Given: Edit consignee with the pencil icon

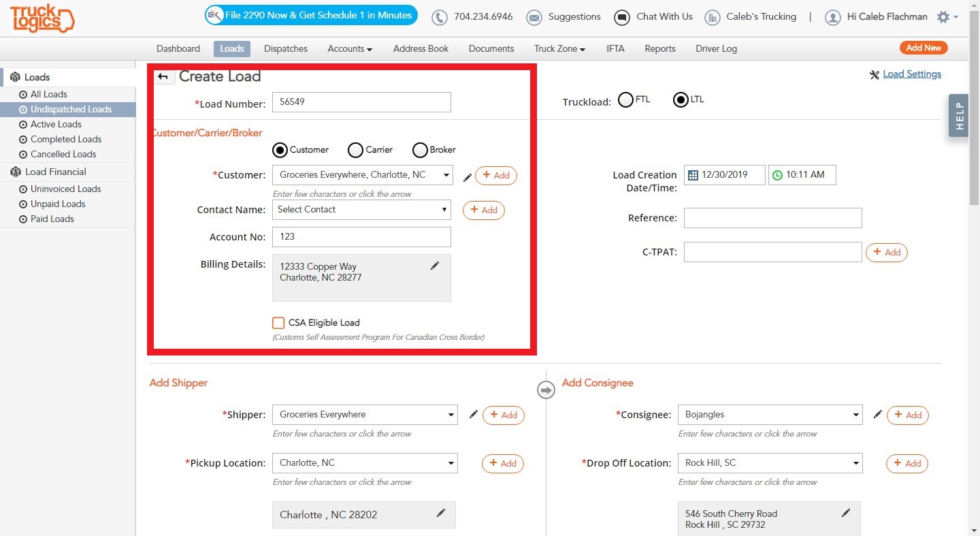Looking at the screenshot, I should click(878, 414).
